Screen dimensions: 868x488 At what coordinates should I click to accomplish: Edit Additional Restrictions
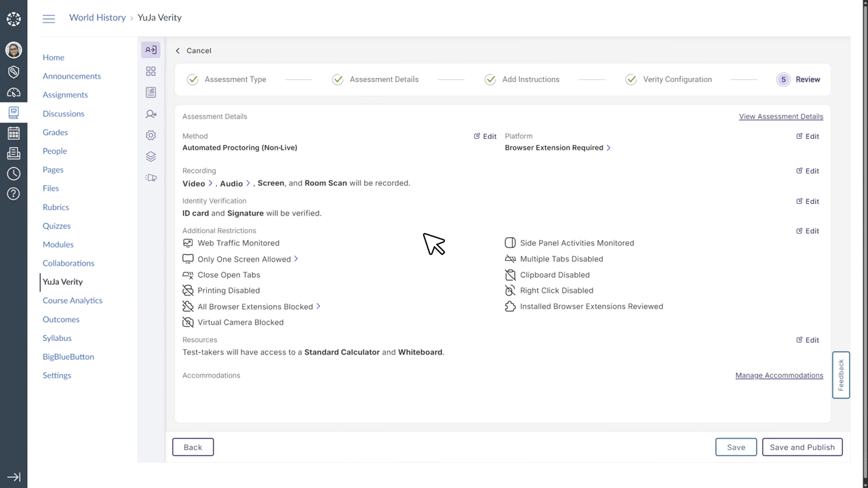(808, 231)
